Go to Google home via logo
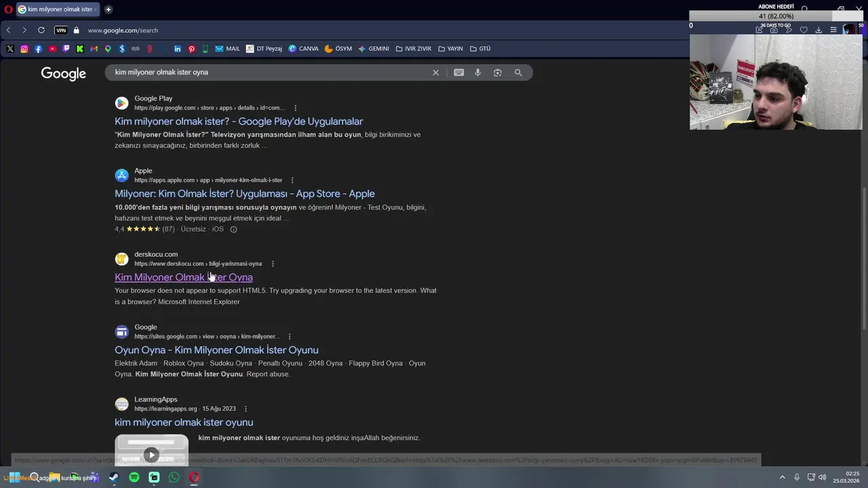This screenshot has width=868, height=488. click(64, 73)
